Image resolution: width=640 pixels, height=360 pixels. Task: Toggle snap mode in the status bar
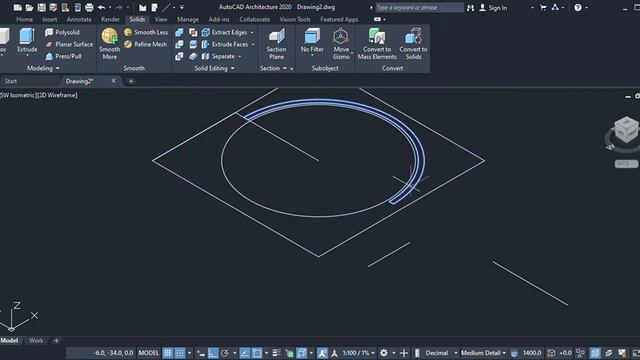180,353
